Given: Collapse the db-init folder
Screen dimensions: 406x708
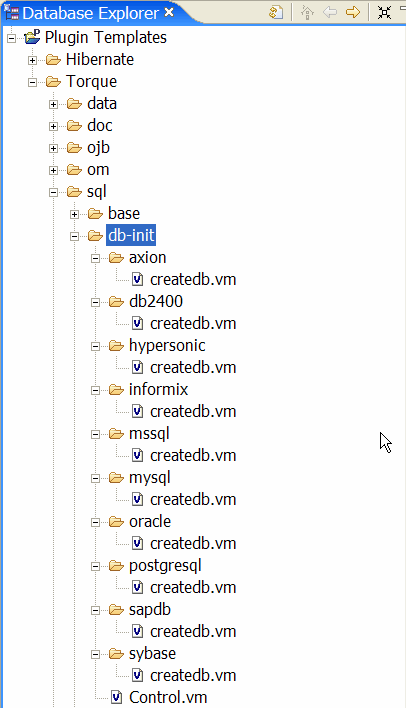Looking at the screenshot, I should 75,236.
